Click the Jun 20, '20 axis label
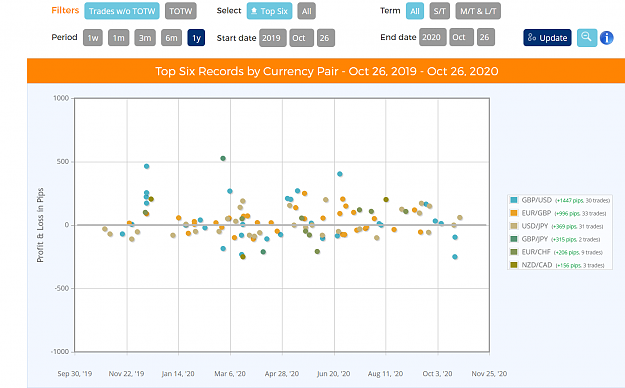 (334, 374)
